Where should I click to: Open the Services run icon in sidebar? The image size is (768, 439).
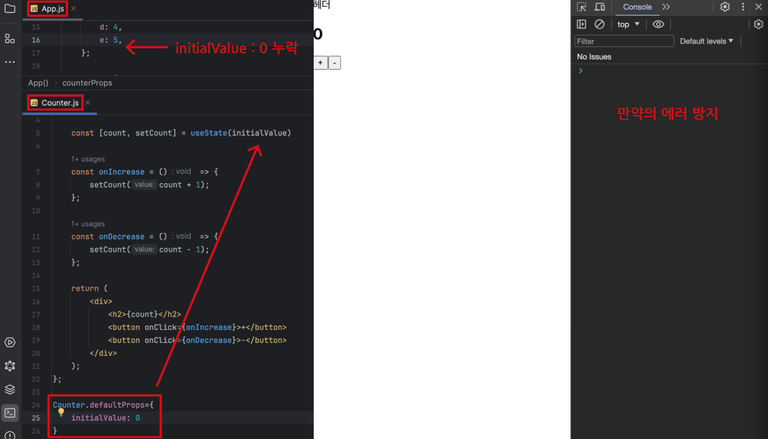10,342
